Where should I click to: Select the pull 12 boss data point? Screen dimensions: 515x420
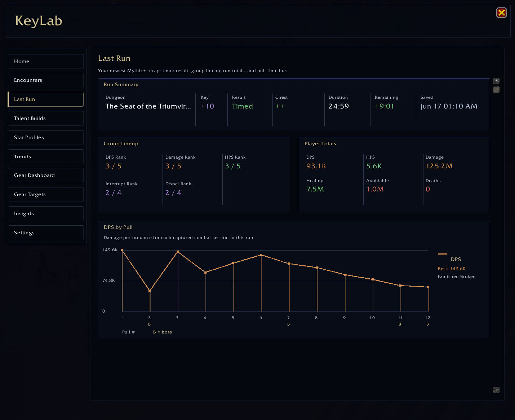point(428,287)
